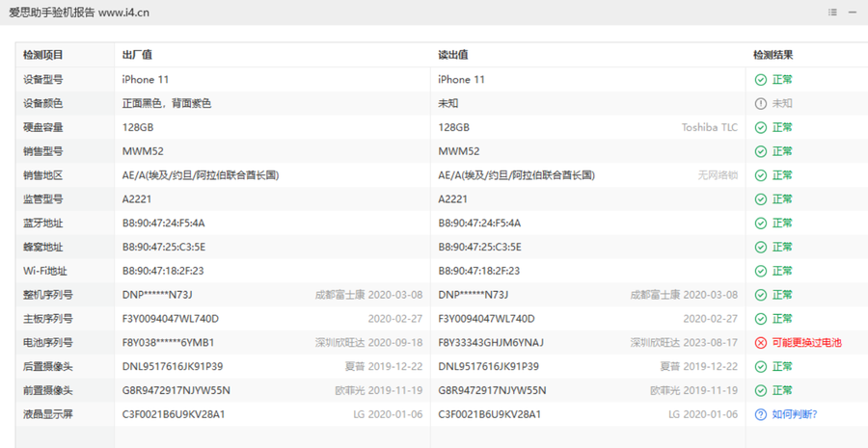The width and height of the screenshot is (868, 448).
Task: Click the 蓝牙地址 row label
Action: 42,224
